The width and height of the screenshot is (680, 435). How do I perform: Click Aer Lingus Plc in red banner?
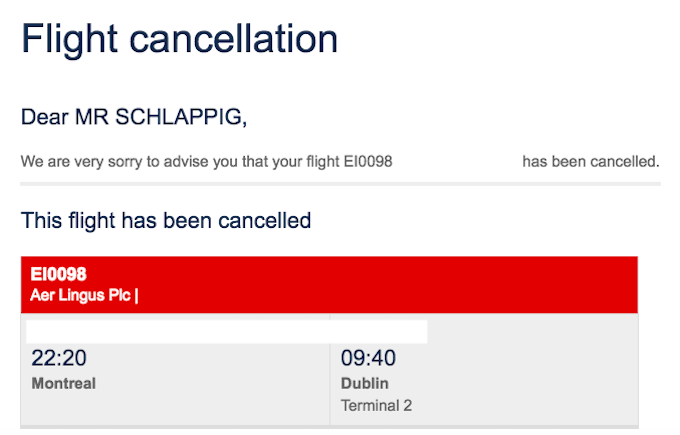coord(81,295)
